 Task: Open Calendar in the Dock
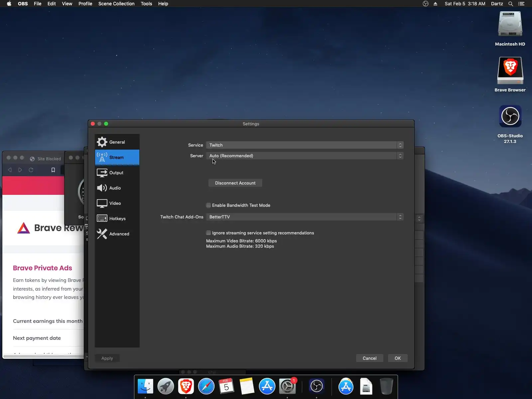coord(226,386)
